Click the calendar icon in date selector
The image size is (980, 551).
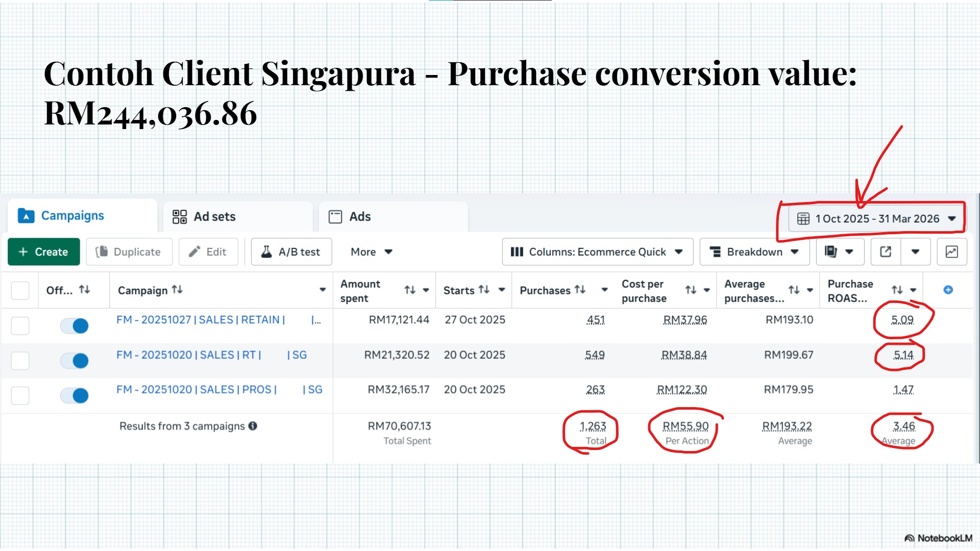803,219
